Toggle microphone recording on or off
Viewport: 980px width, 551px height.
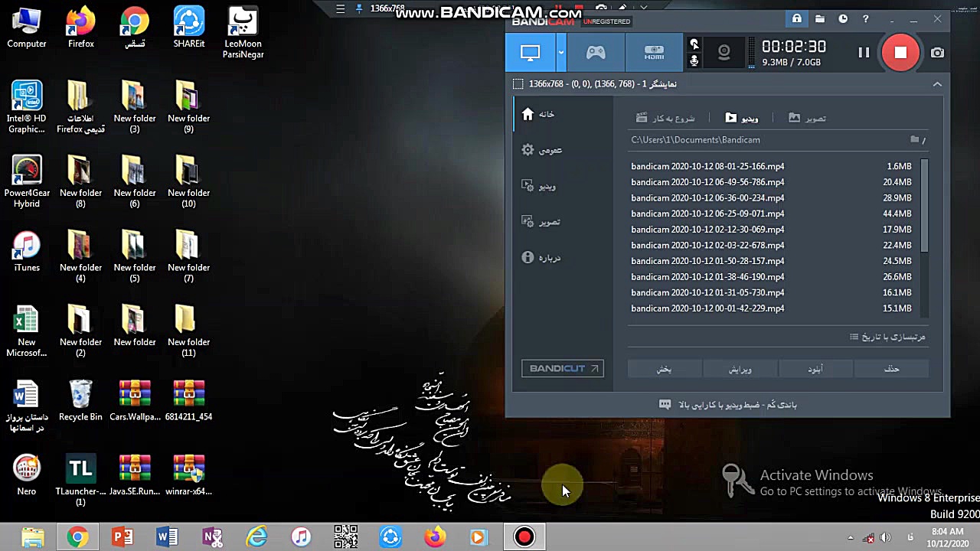click(694, 61)
